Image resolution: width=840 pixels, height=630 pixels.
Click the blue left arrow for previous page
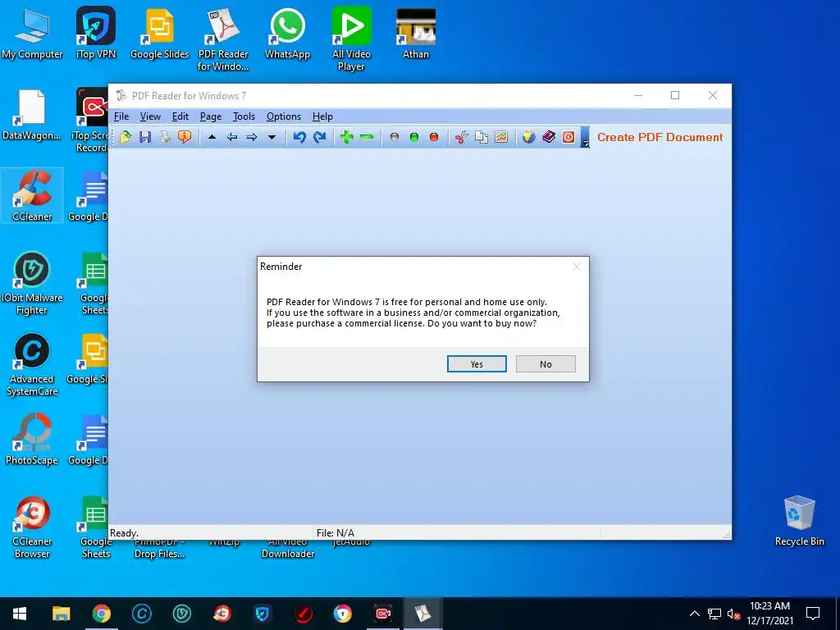(x=232, y=137)
